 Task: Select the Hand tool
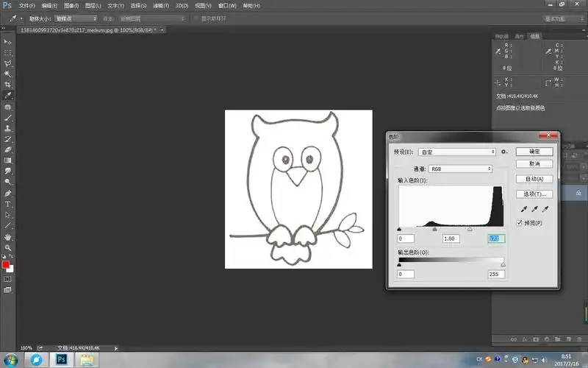(x=7, y=237)
